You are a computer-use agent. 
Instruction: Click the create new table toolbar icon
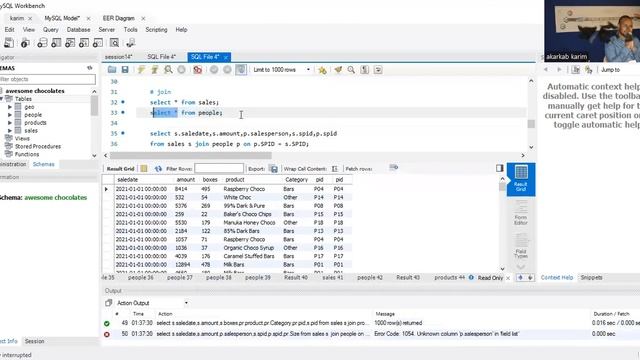56,43
